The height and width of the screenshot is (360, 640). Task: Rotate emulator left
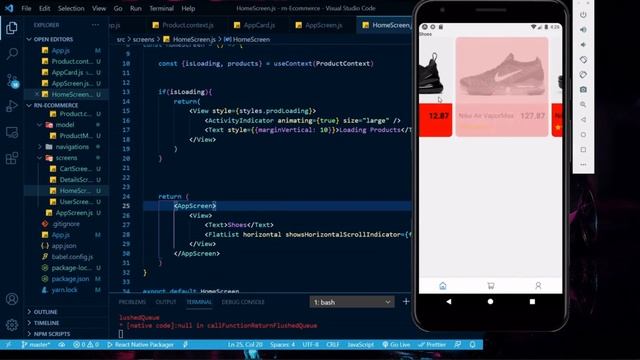click(583, 60)
